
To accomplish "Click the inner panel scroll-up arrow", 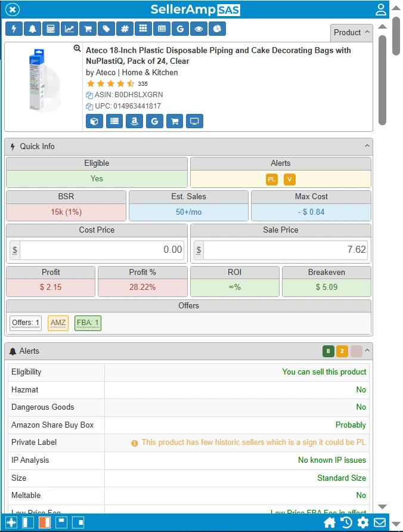I will (x=382, y=26).
